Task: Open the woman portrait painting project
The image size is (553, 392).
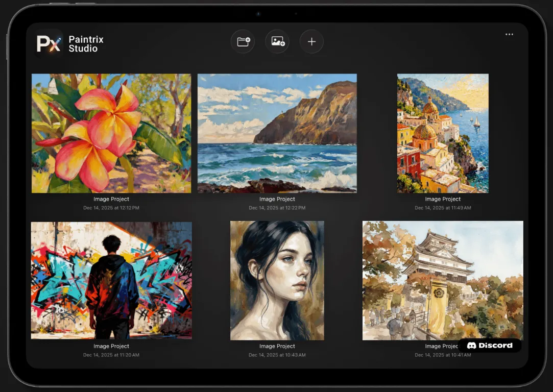Action: point(277,281)
